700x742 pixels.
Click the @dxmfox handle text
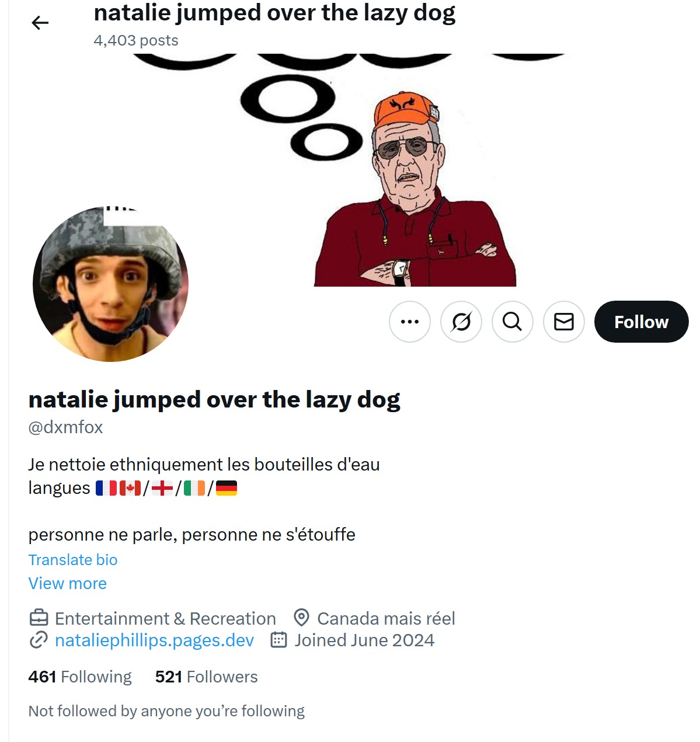tap(65, 427)
